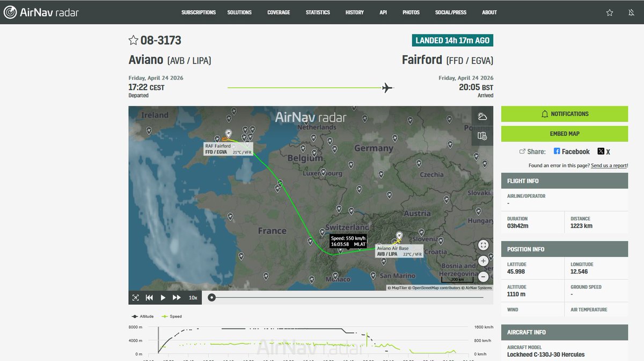Screen dimensions: 644x361
Task: Click the altitude value 1110 m
Action: [x=517, y=294]
